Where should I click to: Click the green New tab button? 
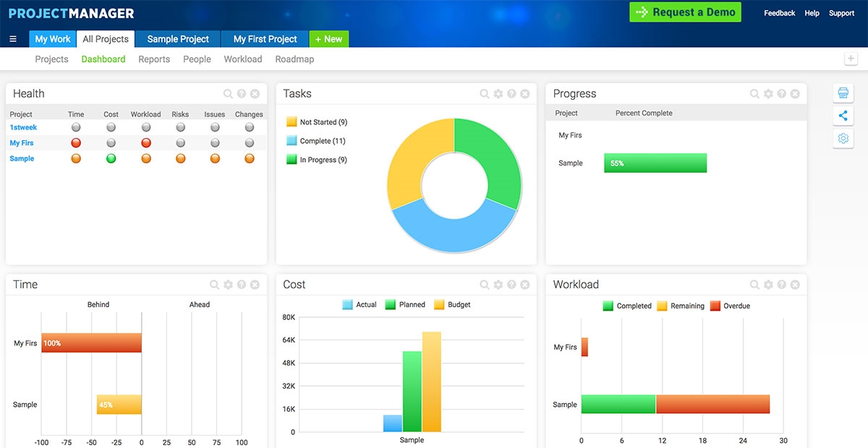tap(329, 39)
